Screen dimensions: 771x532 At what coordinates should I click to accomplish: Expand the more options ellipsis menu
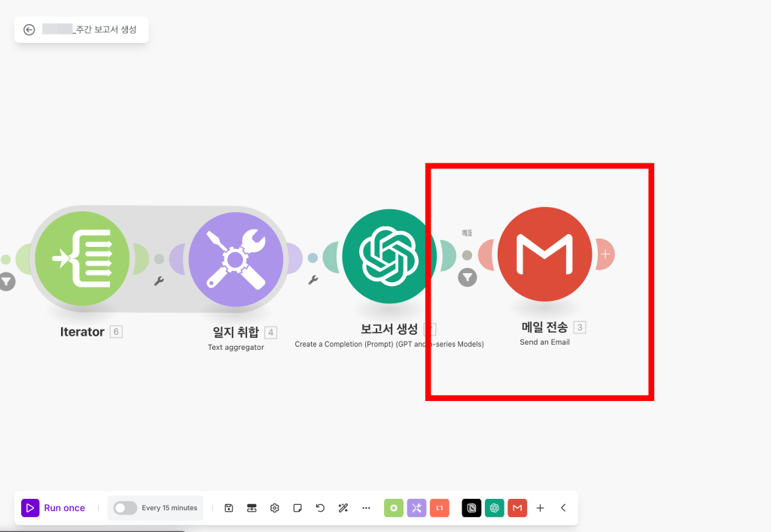pyautogui.click(x=366, y=508)
